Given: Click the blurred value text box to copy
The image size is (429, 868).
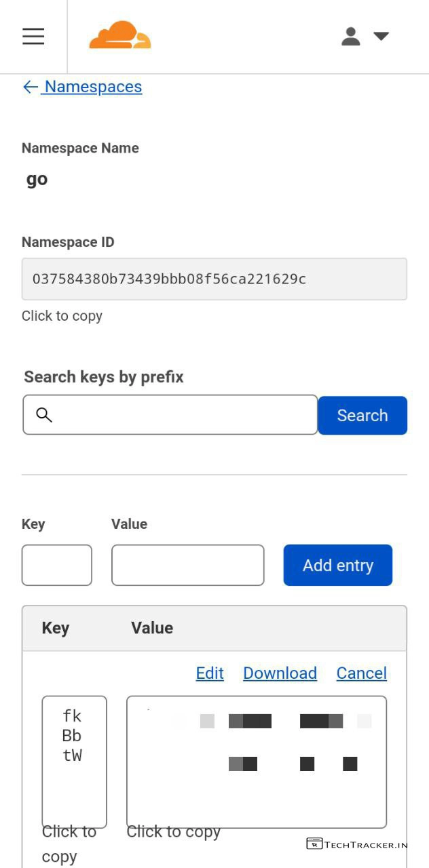Looking at the screenshot, I should coord(257,761).
